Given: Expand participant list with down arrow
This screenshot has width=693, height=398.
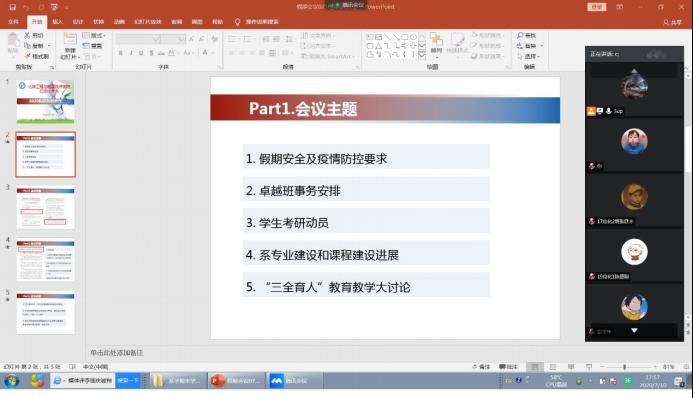Looking at the screenshot, I should point(634,330).
